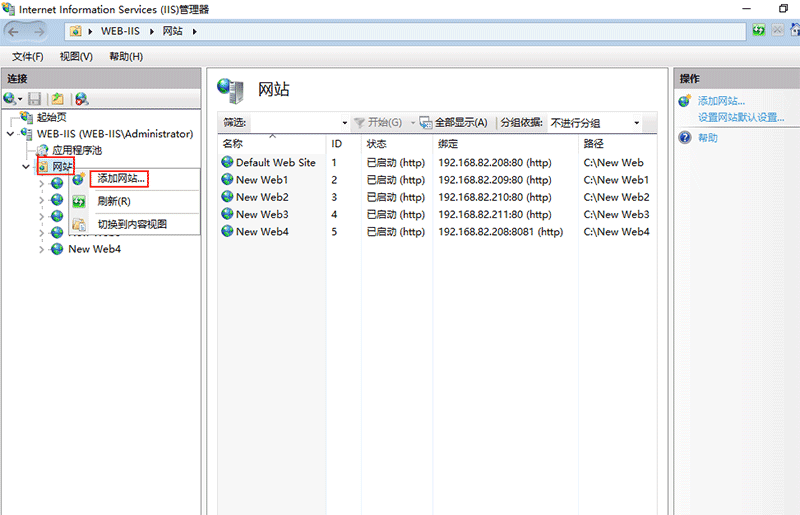Click the 全部显示(A) button
This screenshot has height=515, width=800.
pos(454,122)
